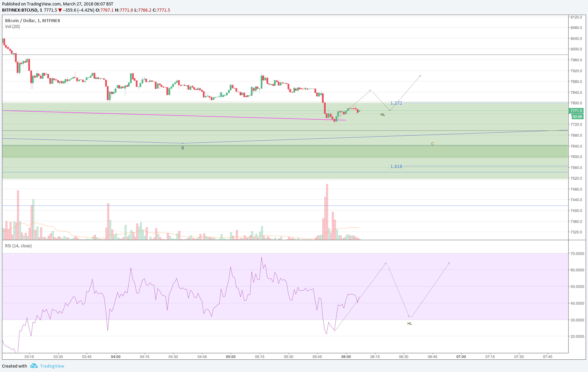The height and width of the screenshot is (372, 588).
Task: Click the 8000.0 price axis label
Action: coord(576,49)
